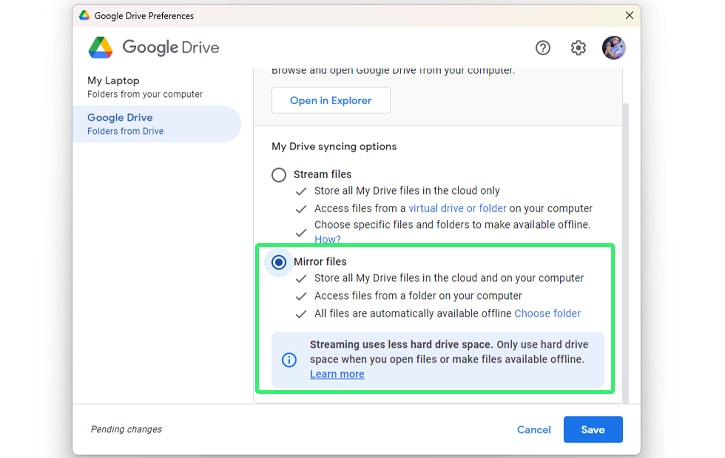This screenshot has height=458, width=725.
Task: Click the info icon in streaming notice
Action: click(x=289, y=360)
